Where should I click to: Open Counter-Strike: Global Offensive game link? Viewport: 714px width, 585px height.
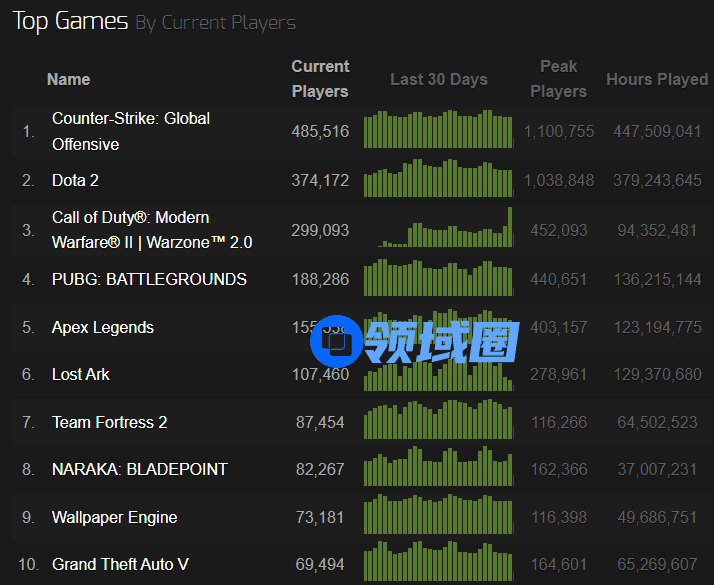pos(131,131)
